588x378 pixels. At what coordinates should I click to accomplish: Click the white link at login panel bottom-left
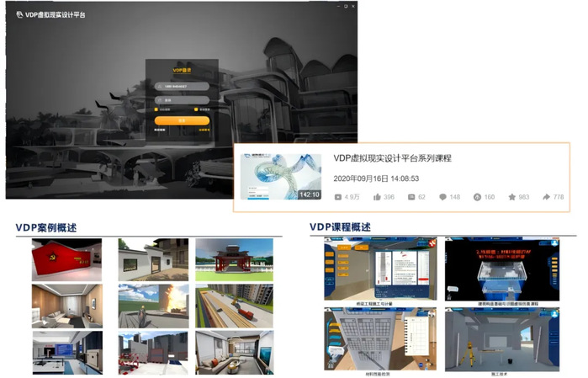[160, 130]
